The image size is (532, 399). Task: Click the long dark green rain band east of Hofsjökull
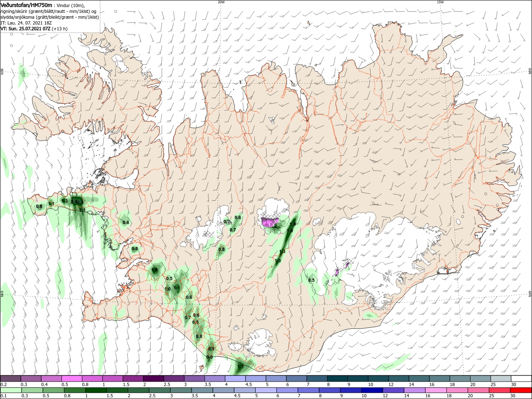(285, 245)
